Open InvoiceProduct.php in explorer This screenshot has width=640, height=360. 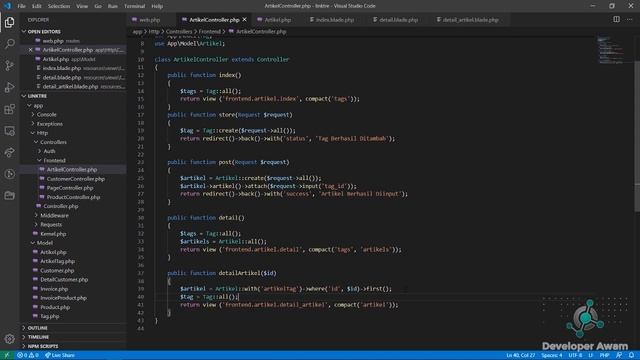tap(63, 298)
